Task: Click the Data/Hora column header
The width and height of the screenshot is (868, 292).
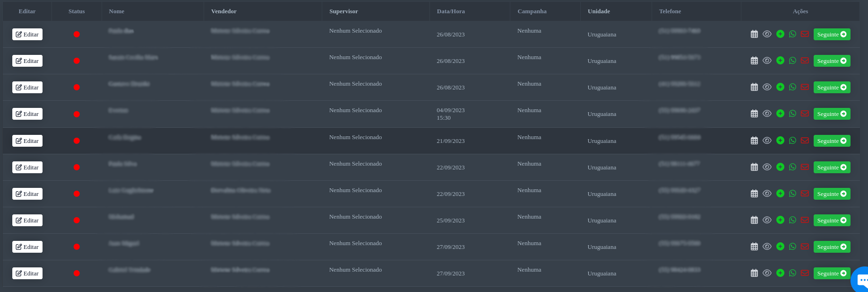Action: [x=451, y=11]
